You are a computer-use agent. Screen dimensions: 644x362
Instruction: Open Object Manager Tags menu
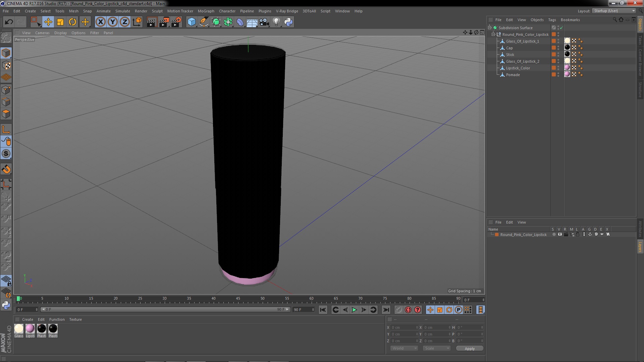(x=552, y=20)
